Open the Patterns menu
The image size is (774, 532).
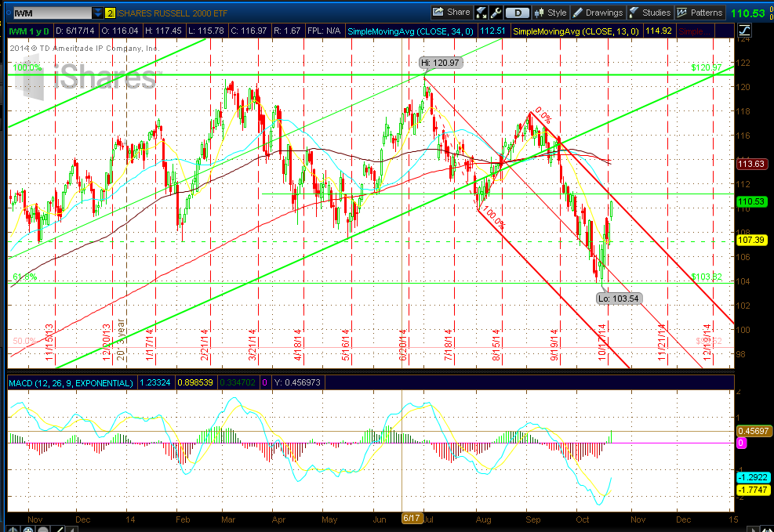pyautogui.click(x=700, y=13)
